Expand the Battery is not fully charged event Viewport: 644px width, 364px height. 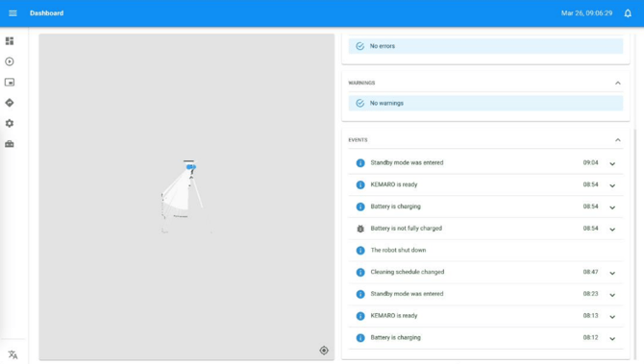coord(612,230)
